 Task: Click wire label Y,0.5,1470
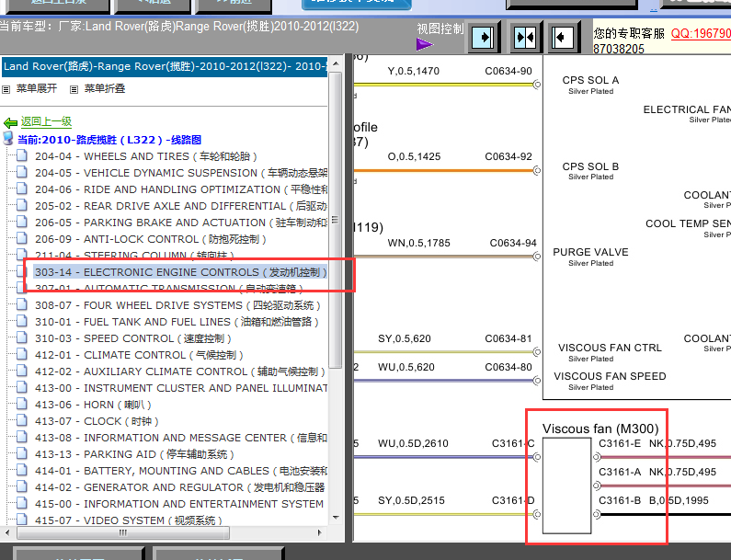tap(414, 71)
